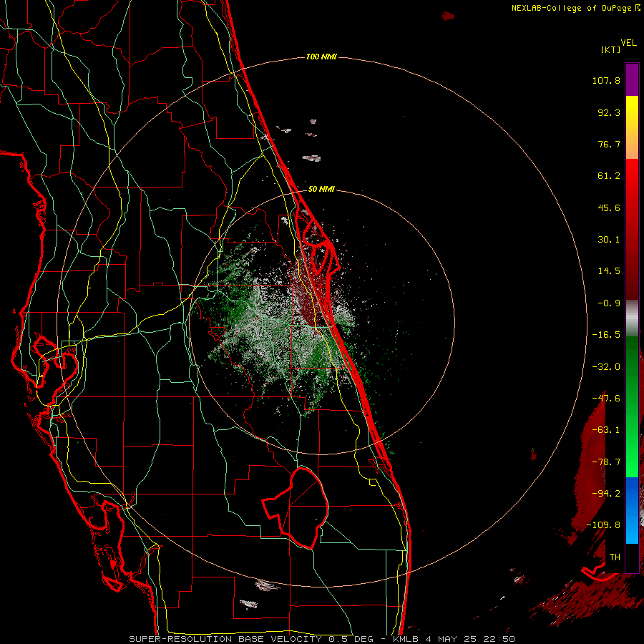This screenshot has height=644, width=644.
Task: Select the 14.5 legend value
Action: coord(609,271)
